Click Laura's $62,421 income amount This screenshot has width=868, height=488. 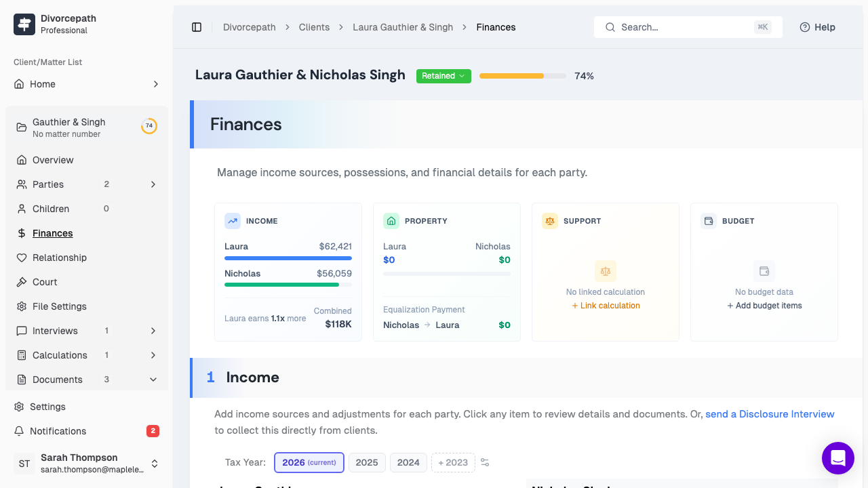click(336, 247)
